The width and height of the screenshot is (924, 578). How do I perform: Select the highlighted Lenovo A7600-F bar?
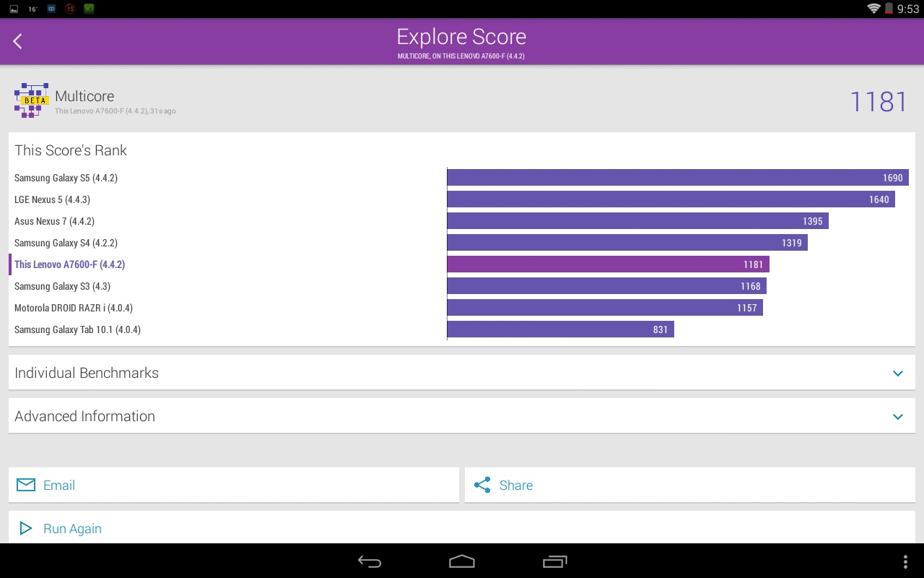pyautogui.click(x=608, y=264)
